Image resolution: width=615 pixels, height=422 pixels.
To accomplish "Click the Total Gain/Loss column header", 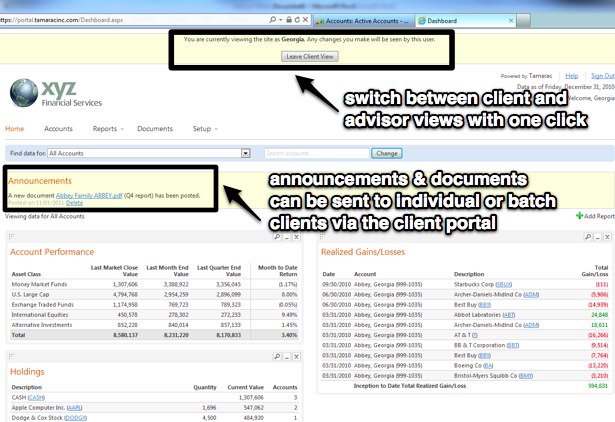I will click(x=595, y=271).
